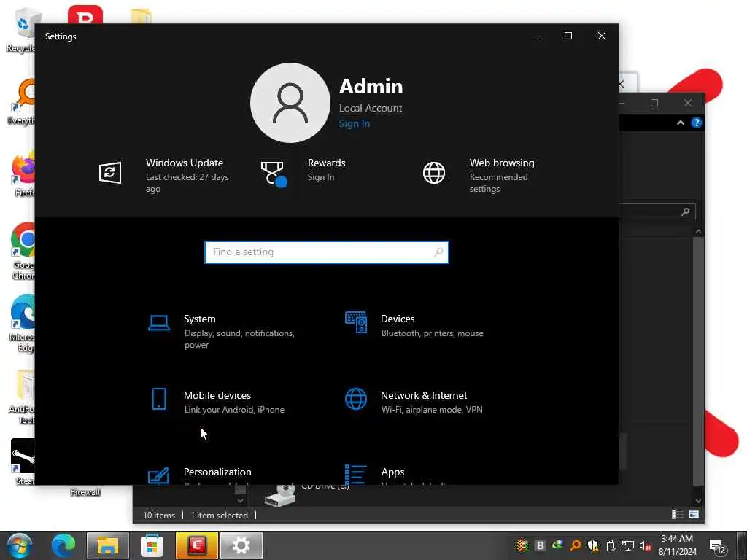The image size is (747, 560).
Task: Maximize the Settings window
Action: [568, 36]
